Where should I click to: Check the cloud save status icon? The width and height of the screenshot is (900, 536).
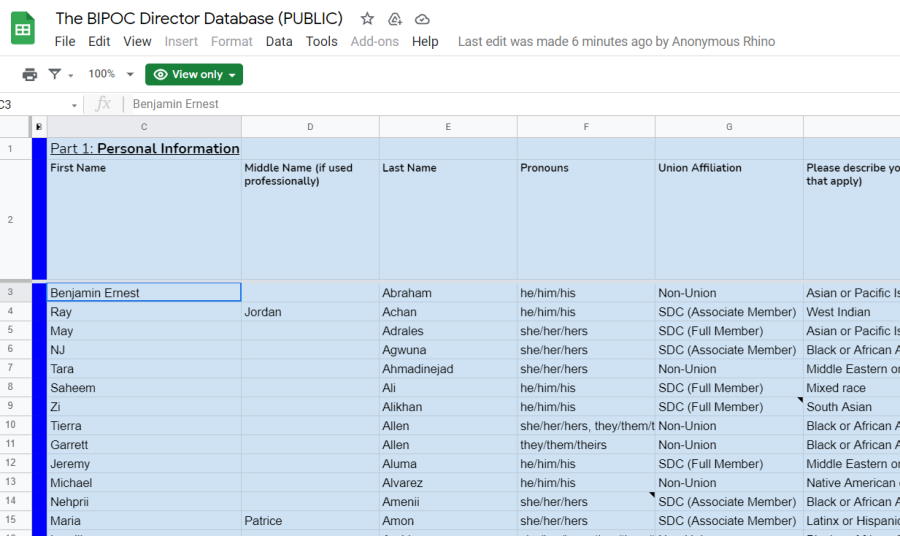tap(422, 19)
